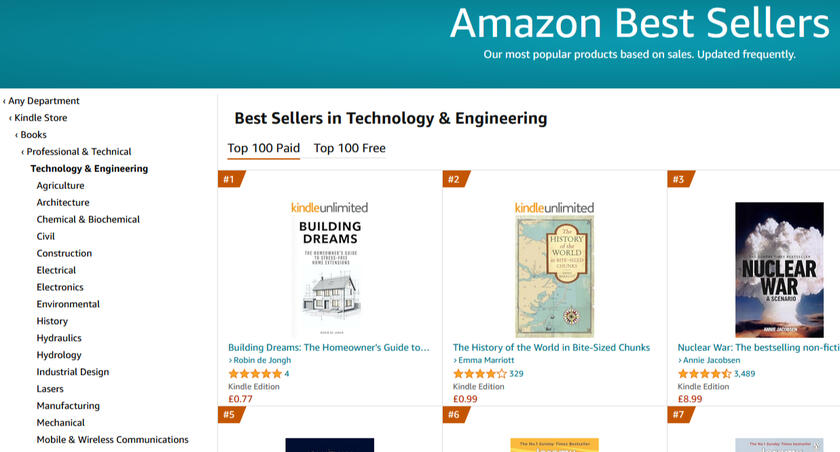Click the Kindle Unlimited logo above Building Dreams
Image resolution: width=840 pixels, height=452 pixels.
[329, 207]
